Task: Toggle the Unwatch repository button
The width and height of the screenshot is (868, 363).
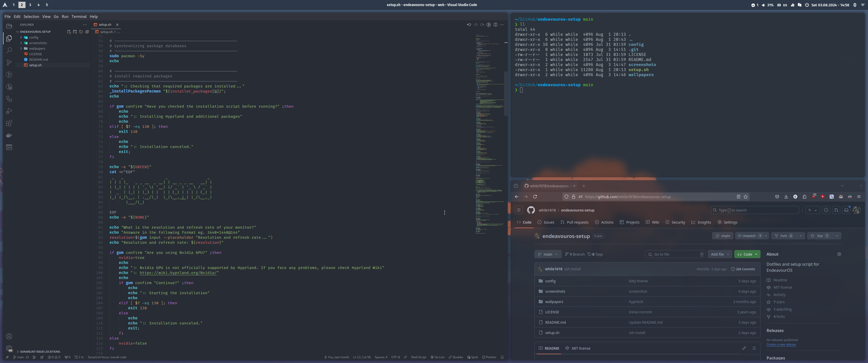Action: (x=749, y=236)
